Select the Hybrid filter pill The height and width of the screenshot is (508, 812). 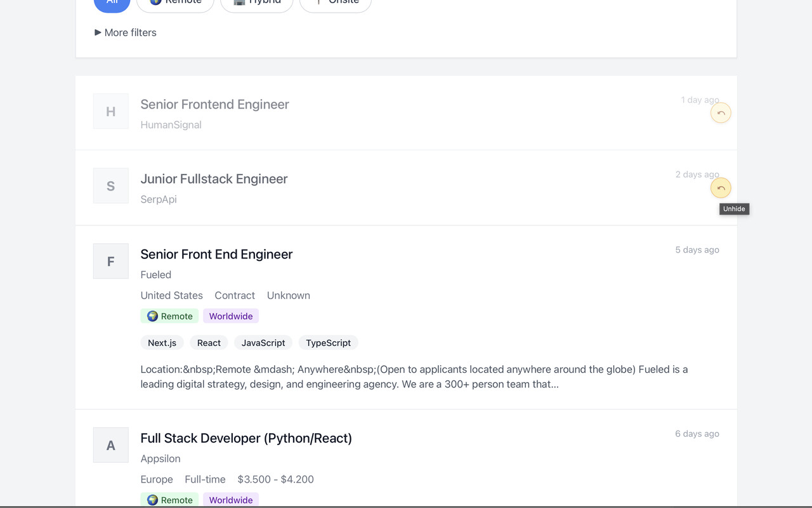(x=257, y=3)
